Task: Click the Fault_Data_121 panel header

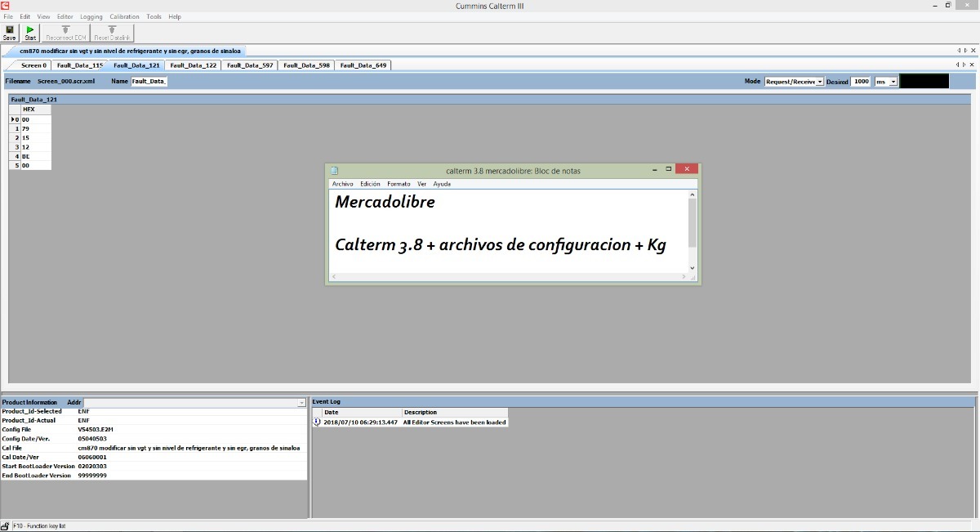Action: click(492, 100)
